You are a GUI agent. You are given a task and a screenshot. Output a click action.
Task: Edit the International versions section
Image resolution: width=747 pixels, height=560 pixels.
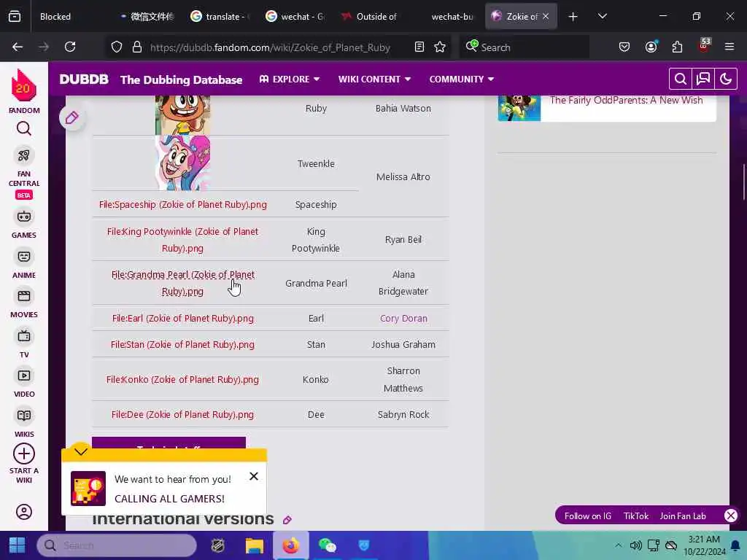coord(287,520)
